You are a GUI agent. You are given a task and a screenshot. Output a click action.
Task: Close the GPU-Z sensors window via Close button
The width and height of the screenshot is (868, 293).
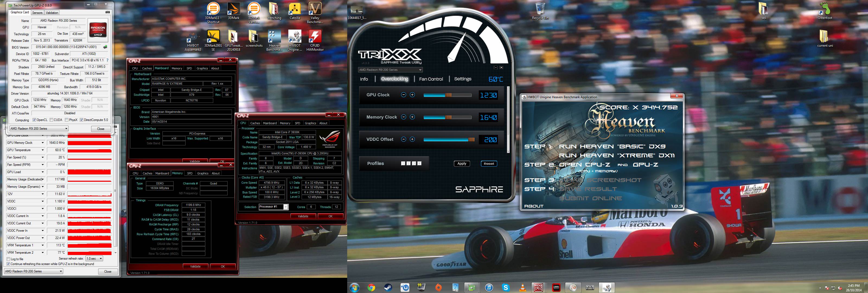(x=108, y=271)
